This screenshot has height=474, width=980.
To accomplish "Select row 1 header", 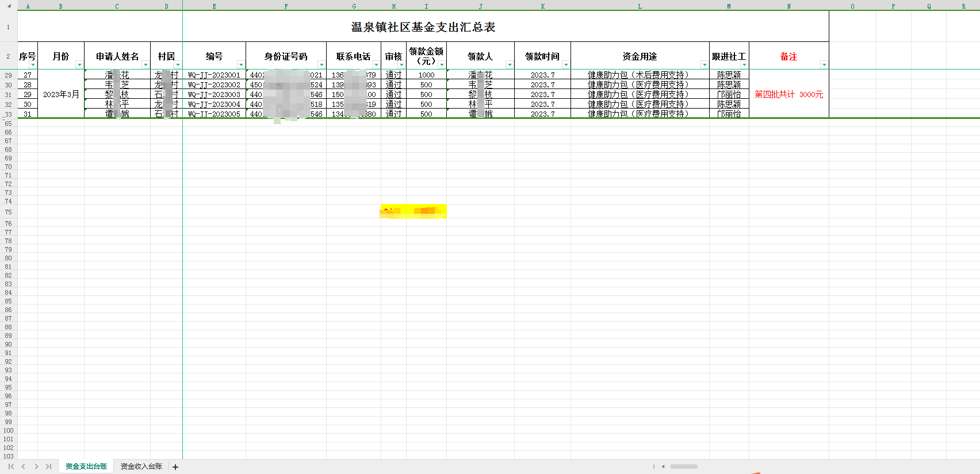I will 9,27.
